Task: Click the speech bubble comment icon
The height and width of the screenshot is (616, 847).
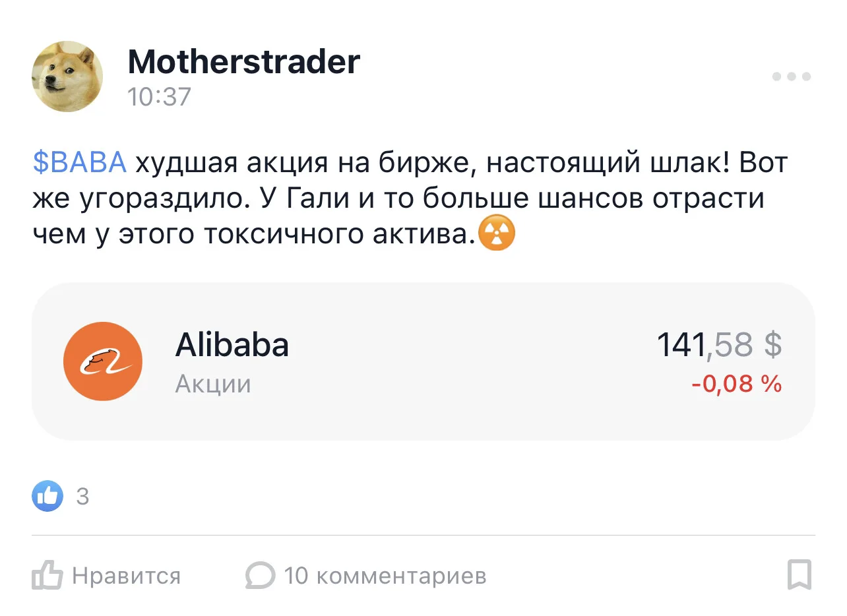Action: (260, 576)
